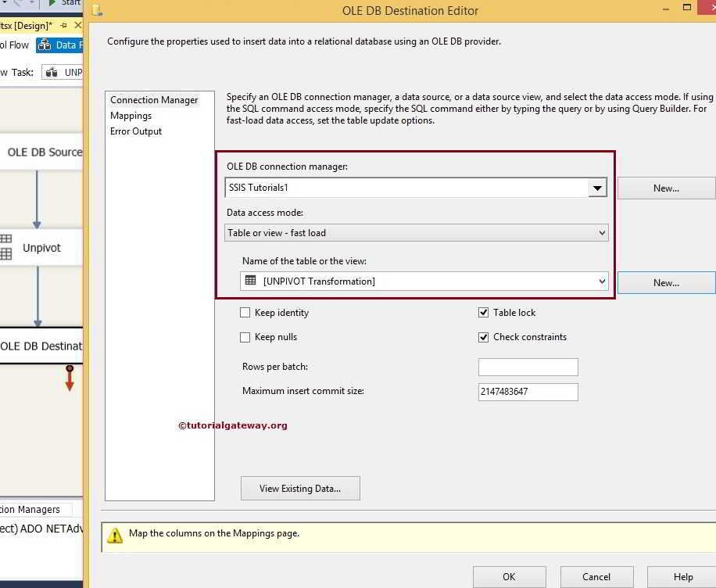Click the View Existing Data button

coord(300,489)
